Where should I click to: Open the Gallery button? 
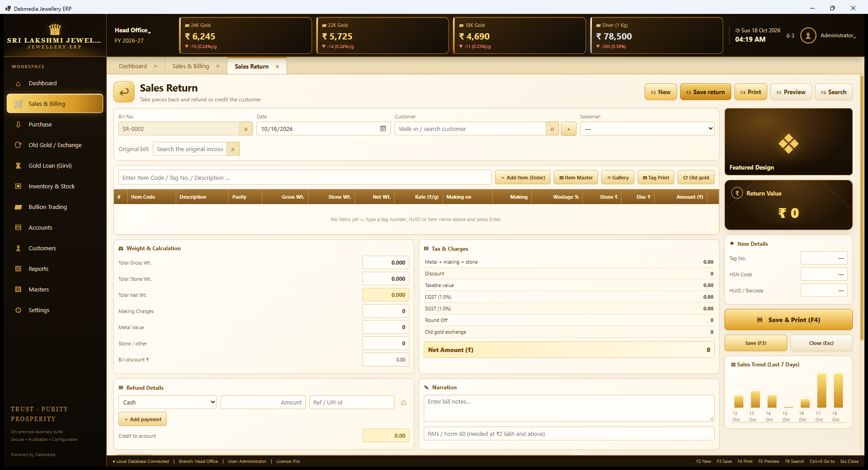[x=618, y=178]
